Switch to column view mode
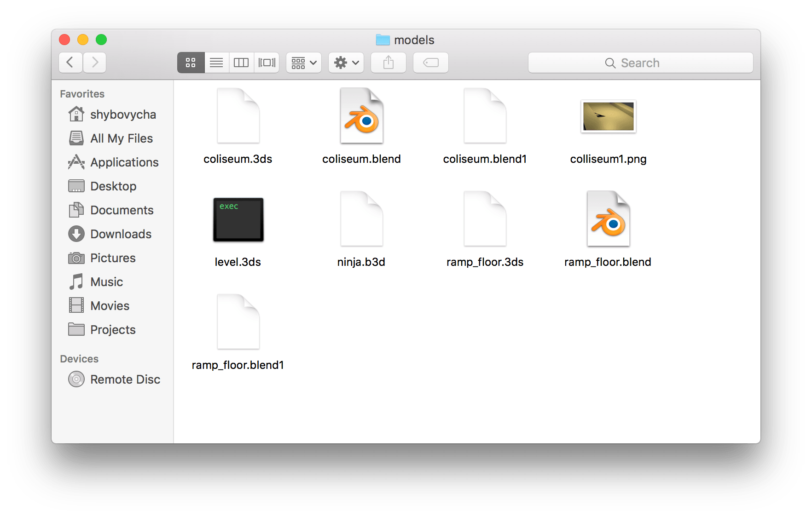The image size is (812, 517). click(241, 63)
